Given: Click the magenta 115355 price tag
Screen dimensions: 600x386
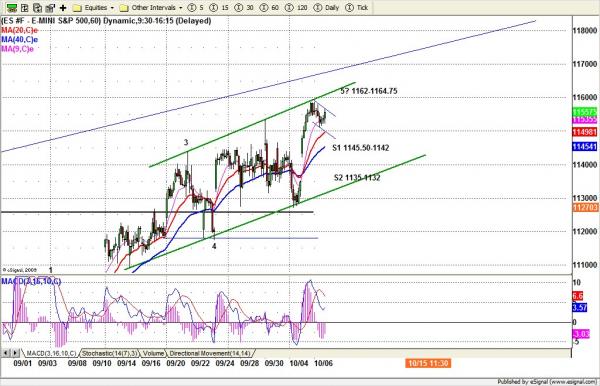Looking at the screenshot, I should (x=585, y=120).
